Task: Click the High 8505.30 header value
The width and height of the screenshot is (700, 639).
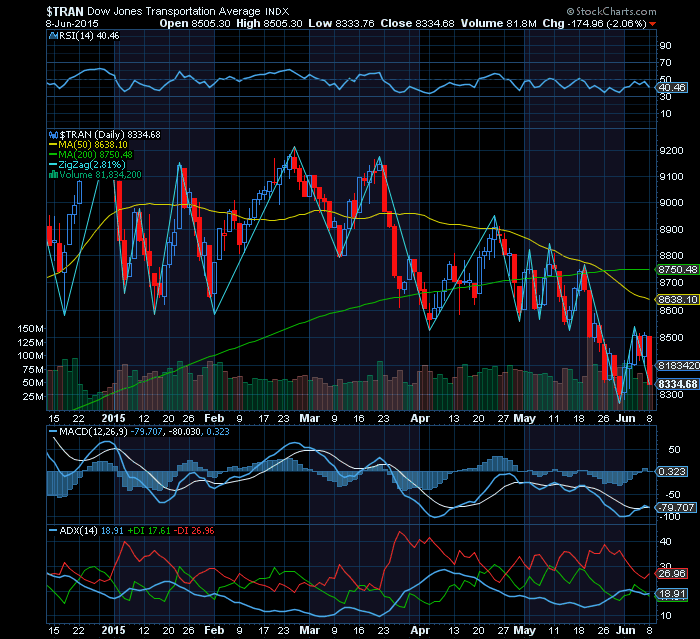Action: pos(269,24)
